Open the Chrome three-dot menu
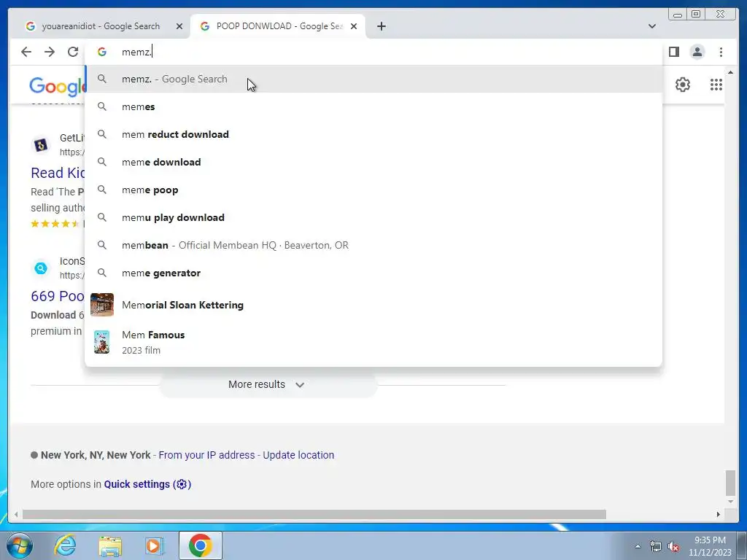747x560 pixels. [721, 52]
